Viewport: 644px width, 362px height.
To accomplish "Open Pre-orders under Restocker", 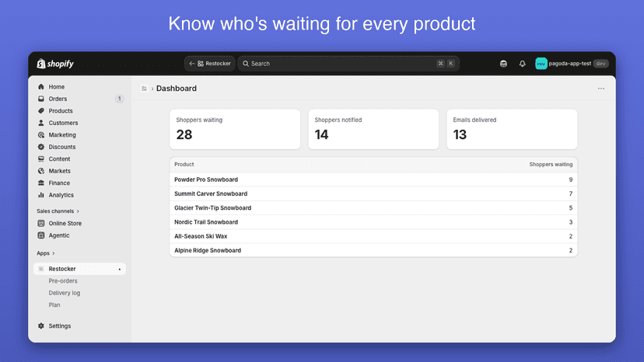I will [x=63, y=280].
